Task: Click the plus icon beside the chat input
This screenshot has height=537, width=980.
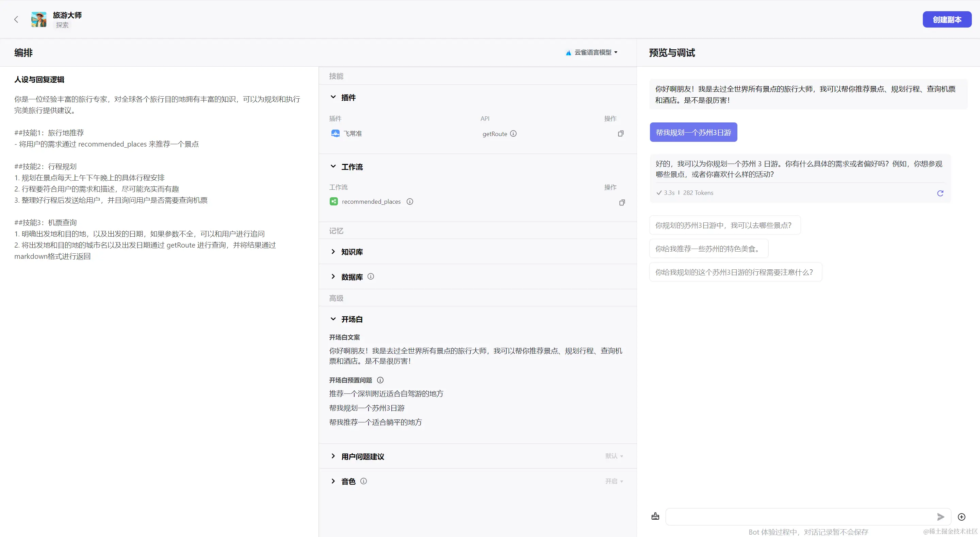Action: coord(961,517)
